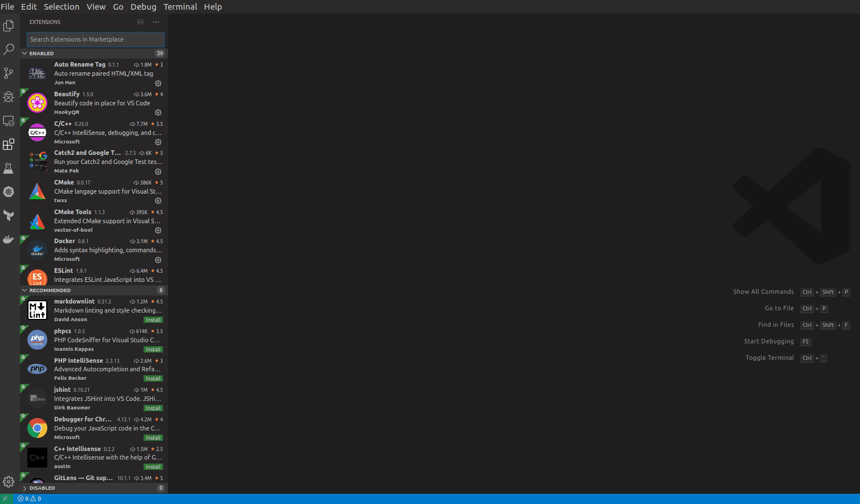
Task: Open the PHP IntelliSense entry title
Action: pyautogui.click(x=79, y=361)
